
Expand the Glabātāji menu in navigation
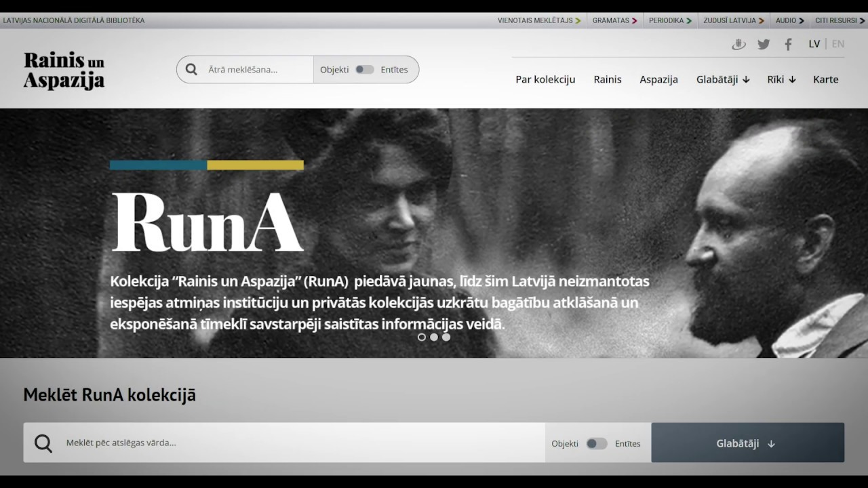[x=723, y=79]
